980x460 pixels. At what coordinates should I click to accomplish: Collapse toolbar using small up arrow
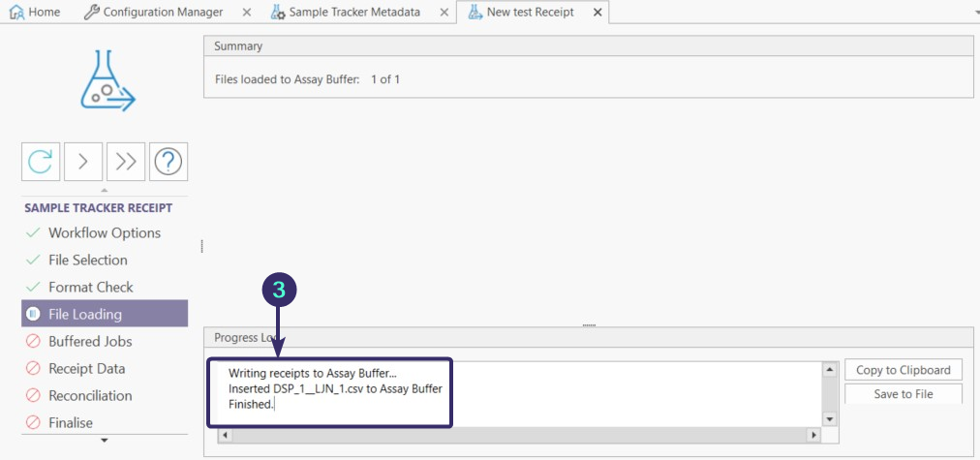click(x=105, y=191)
